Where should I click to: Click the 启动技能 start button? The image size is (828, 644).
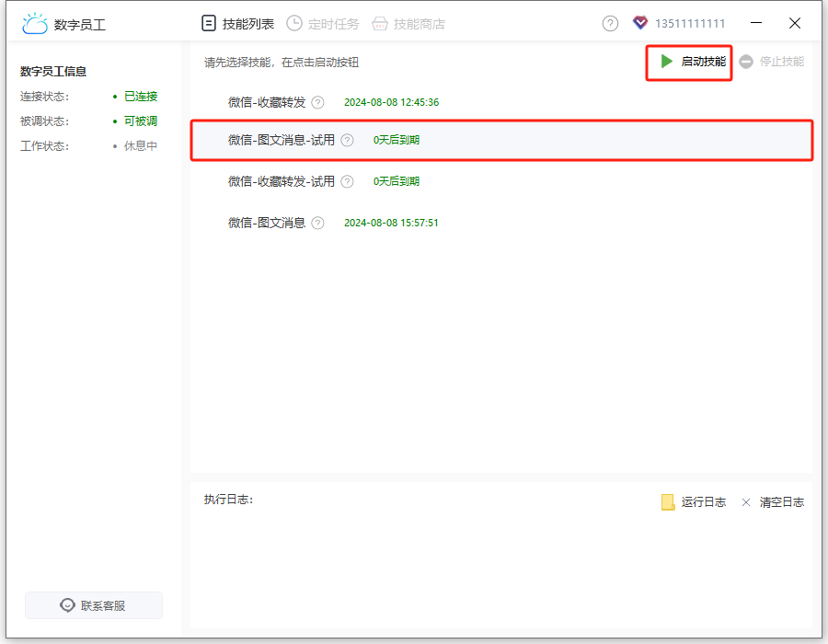tap(692, 62)
